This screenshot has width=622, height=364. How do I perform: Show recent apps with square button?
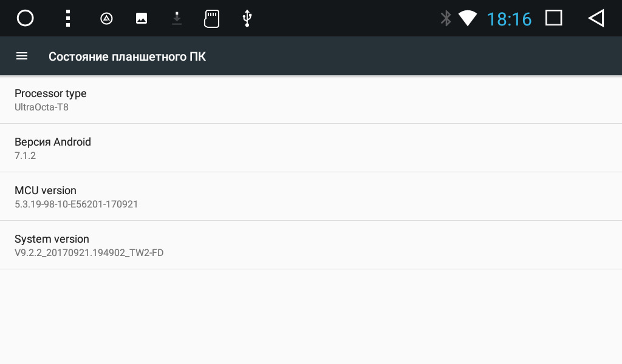[x=553, y=18]
